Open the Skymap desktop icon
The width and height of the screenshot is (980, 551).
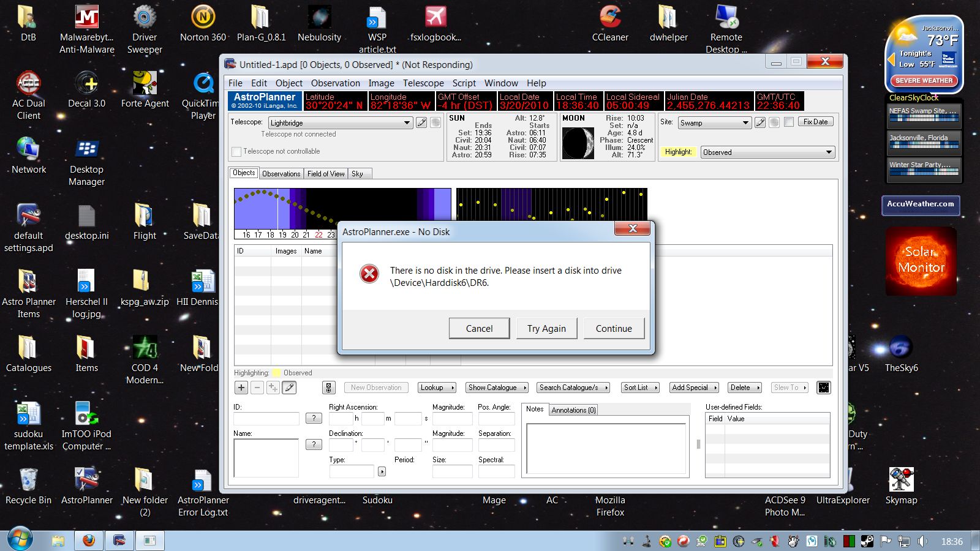tap(901, 486)
